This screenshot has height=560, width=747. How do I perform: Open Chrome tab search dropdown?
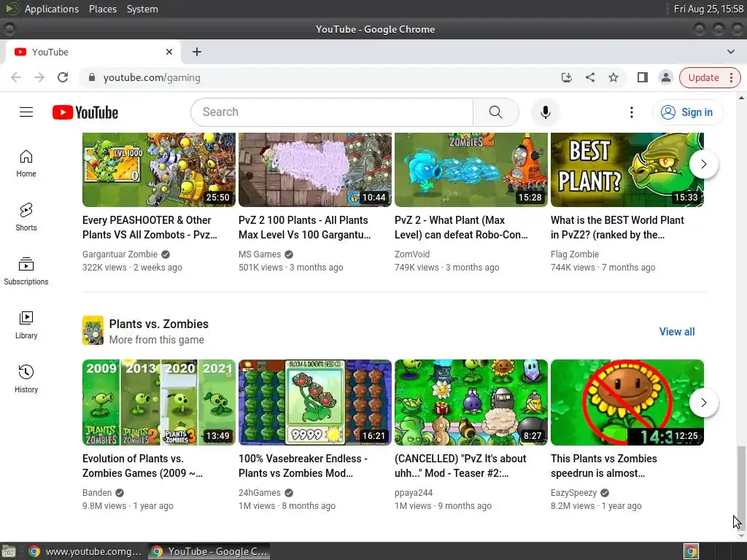(731, 52)
